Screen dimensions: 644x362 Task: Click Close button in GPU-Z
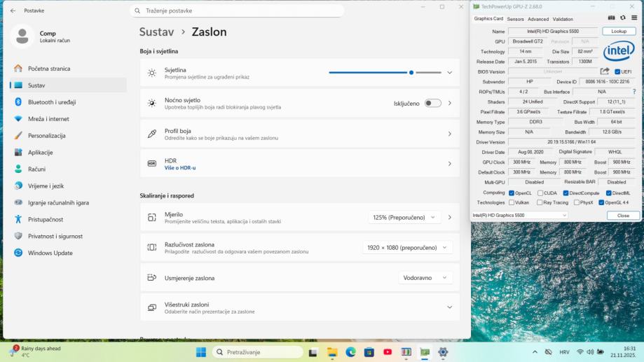pos(623,216)
